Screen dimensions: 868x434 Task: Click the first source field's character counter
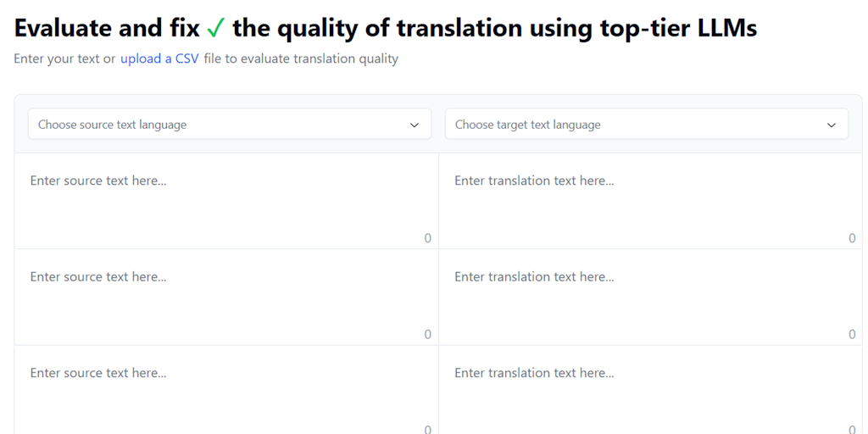(x=427, y=238)
